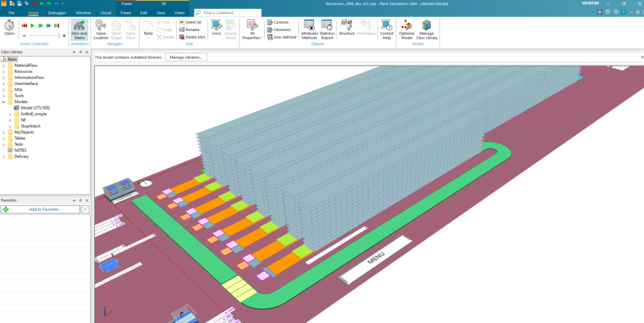Click the Open Location icon
The height and width of the screenshot is (323, 644).
(x=101, y=29)
